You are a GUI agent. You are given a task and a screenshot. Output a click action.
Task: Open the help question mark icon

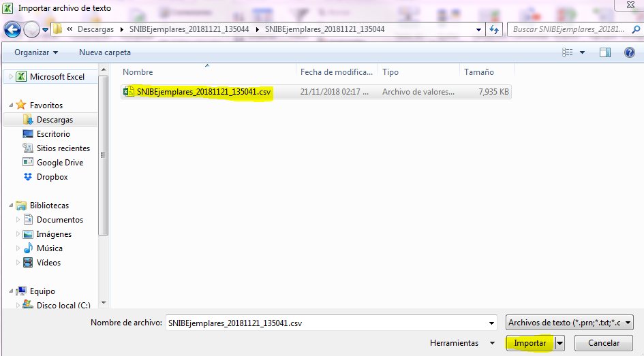[x=629, y=52]
